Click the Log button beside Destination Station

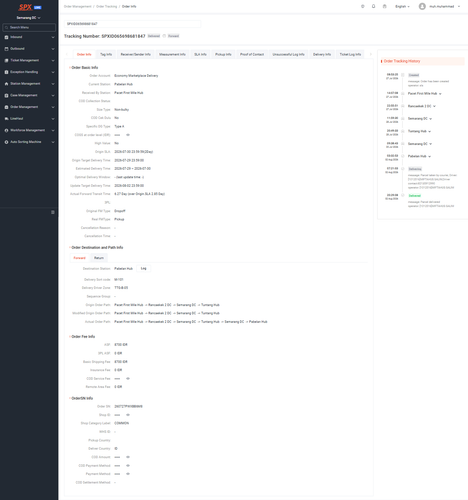pyautogui.click(x=143, y=269)
